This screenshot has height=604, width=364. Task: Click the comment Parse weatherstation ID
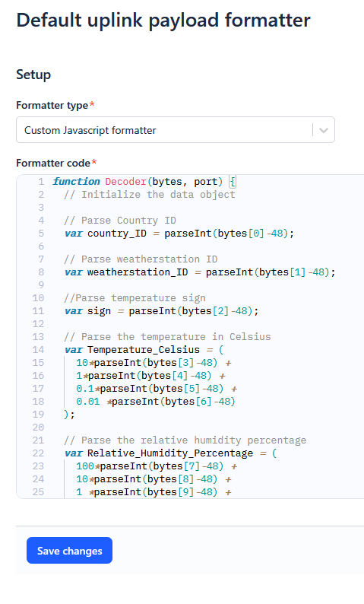tap(141, 259)
